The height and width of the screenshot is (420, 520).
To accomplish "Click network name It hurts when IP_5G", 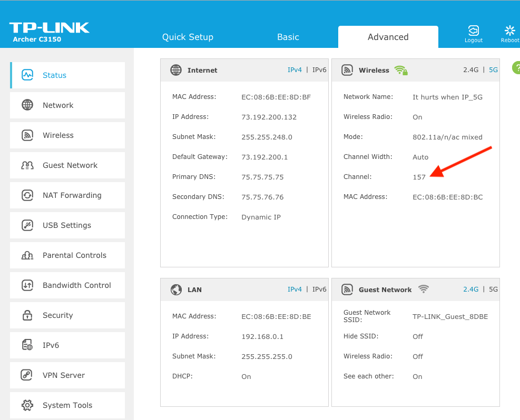I will pos(447,97).
